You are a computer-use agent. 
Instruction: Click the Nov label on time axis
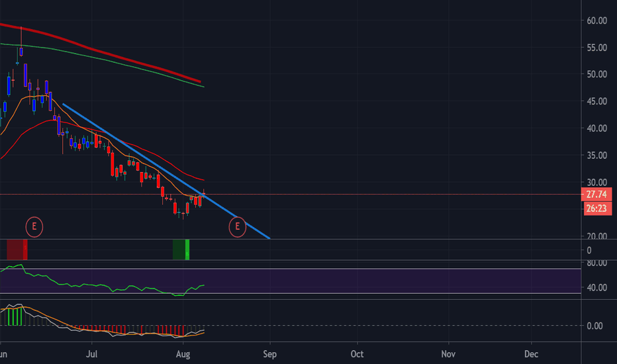tap(448, 354)
